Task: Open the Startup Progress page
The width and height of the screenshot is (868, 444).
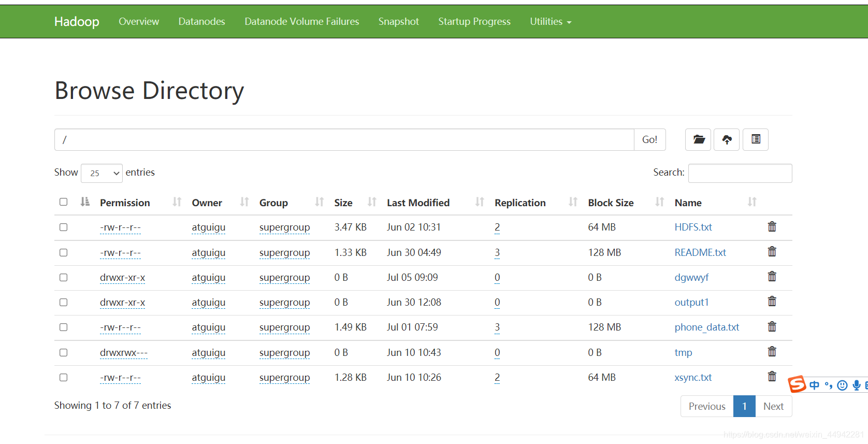Action: (x=474, y=22)
